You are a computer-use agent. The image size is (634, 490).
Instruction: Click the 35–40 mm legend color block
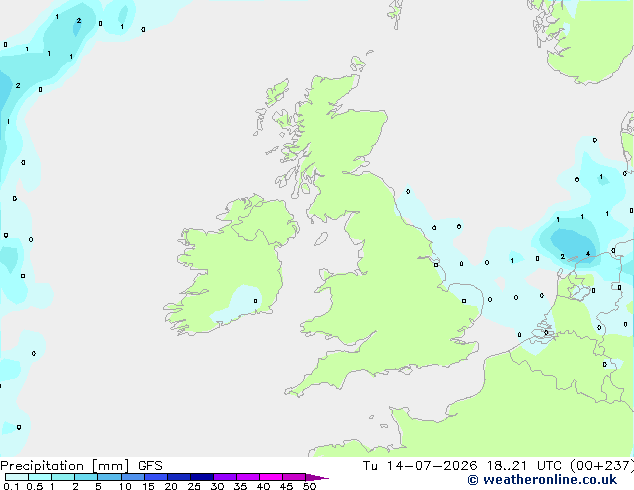coord(247,477)
